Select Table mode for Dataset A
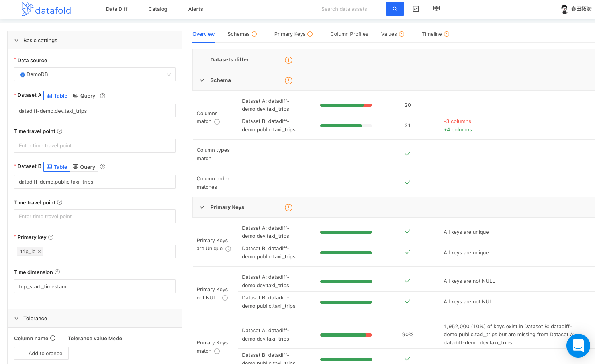 click(57, 96)
